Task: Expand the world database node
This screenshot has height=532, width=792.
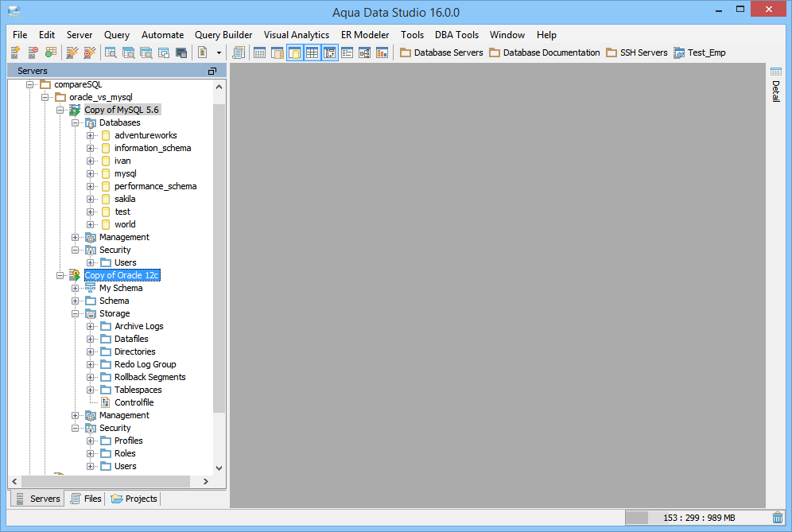Action: (x=90, y=224)
